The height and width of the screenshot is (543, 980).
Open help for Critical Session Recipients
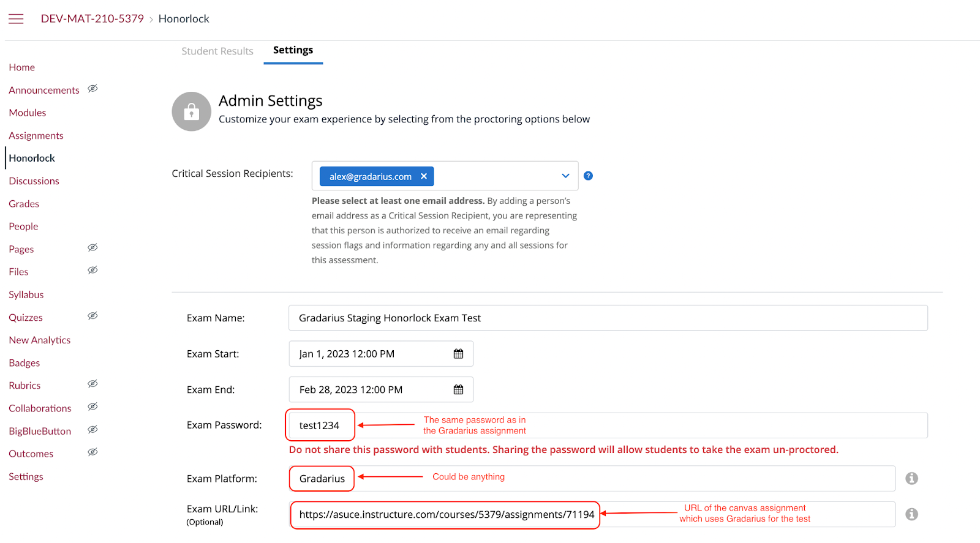tap(588, 176)
